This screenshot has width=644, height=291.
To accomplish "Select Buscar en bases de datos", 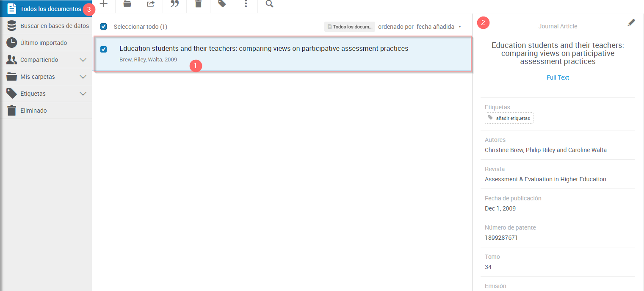I will pyautogui.click(x=54, y=26).
